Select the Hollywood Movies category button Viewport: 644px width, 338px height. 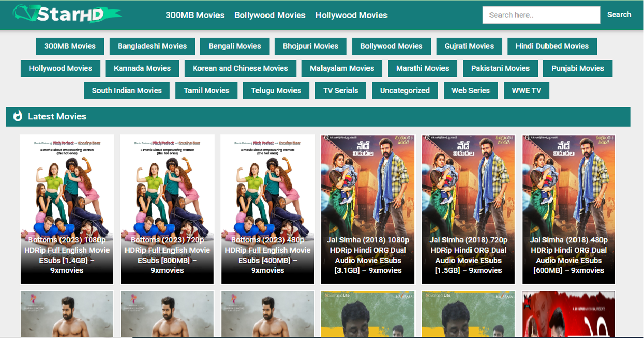[61, 68]
